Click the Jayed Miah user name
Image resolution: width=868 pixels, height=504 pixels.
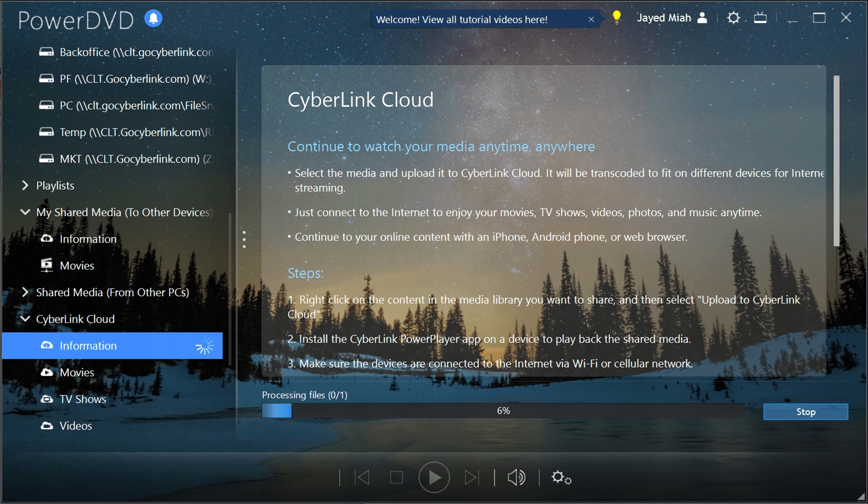click(x=664, y=18)
